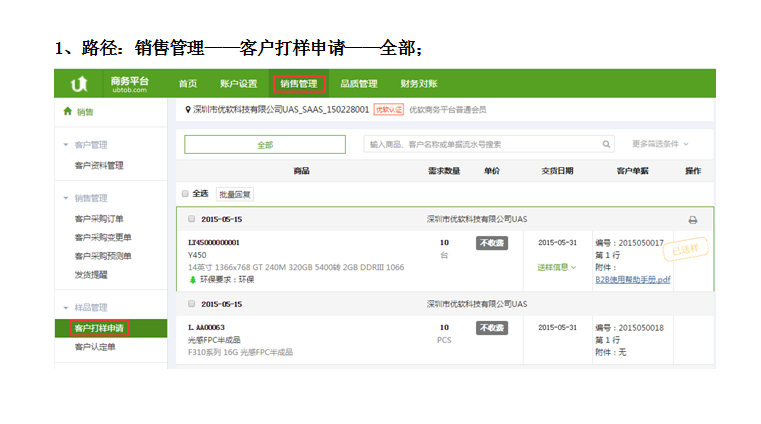The width and height of the screenshot is (761, 424).
Task: Check the 全选 select-all checkbox
Action: tap(185, 193)
